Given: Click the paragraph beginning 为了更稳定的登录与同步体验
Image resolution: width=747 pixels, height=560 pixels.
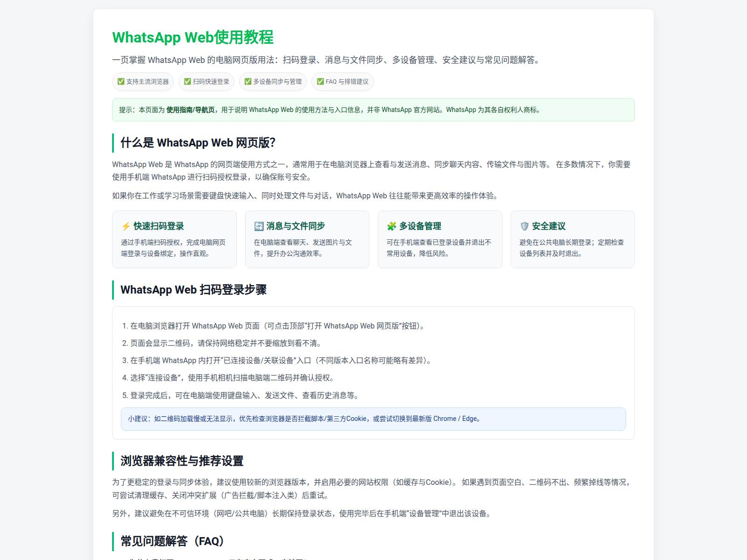Looking at the screenshot, I should click(372, 489).
